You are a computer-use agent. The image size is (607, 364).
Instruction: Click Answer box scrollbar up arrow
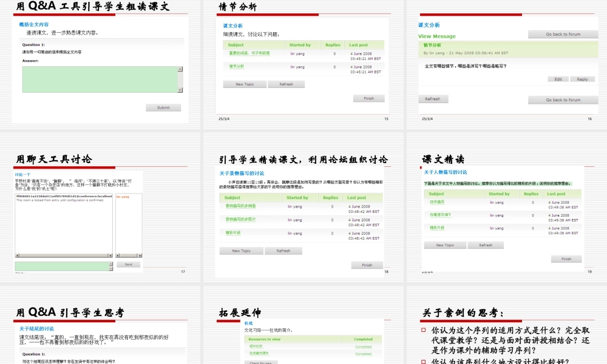[x=180, y=69]
